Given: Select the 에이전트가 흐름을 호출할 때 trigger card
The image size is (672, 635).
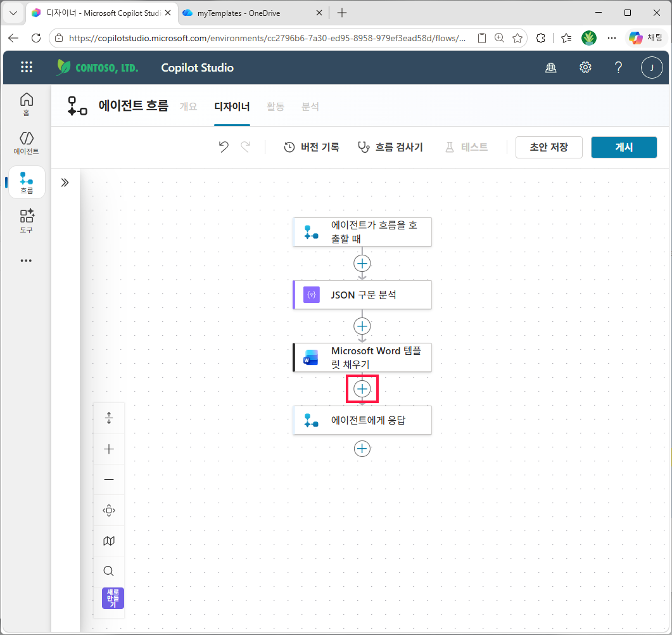Looking at the screenshot, I should tap(362, 232).
